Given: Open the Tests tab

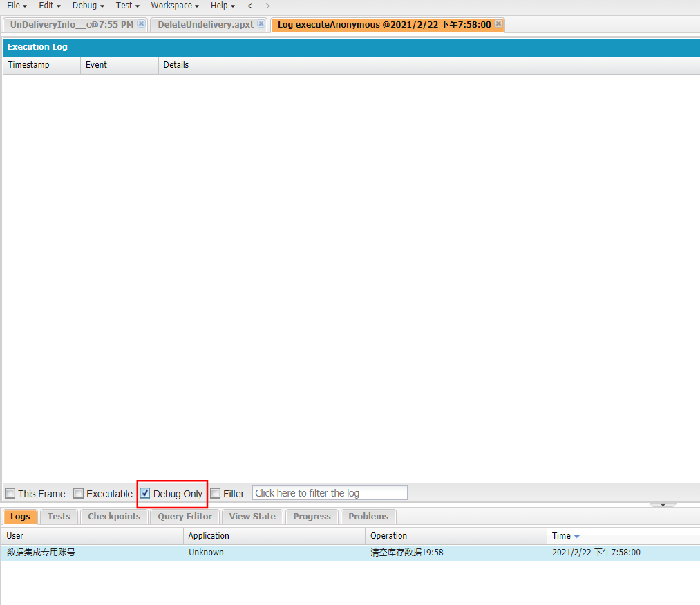Looking at the screenshot, I should (x=59, y=517).
